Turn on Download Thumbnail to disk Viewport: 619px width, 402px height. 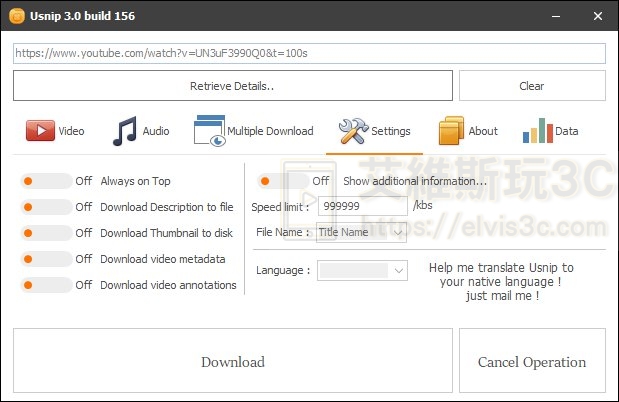click(x=45, y=233)
